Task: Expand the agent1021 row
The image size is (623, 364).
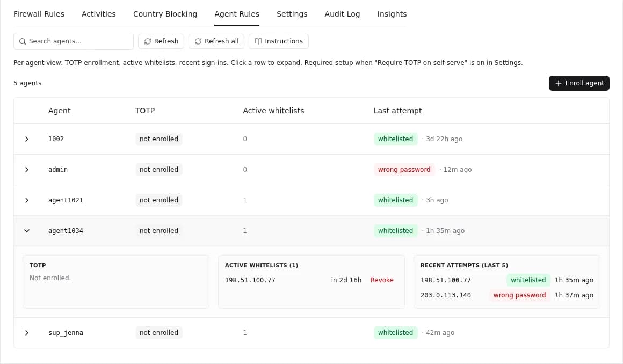Action: pos(27,200)
